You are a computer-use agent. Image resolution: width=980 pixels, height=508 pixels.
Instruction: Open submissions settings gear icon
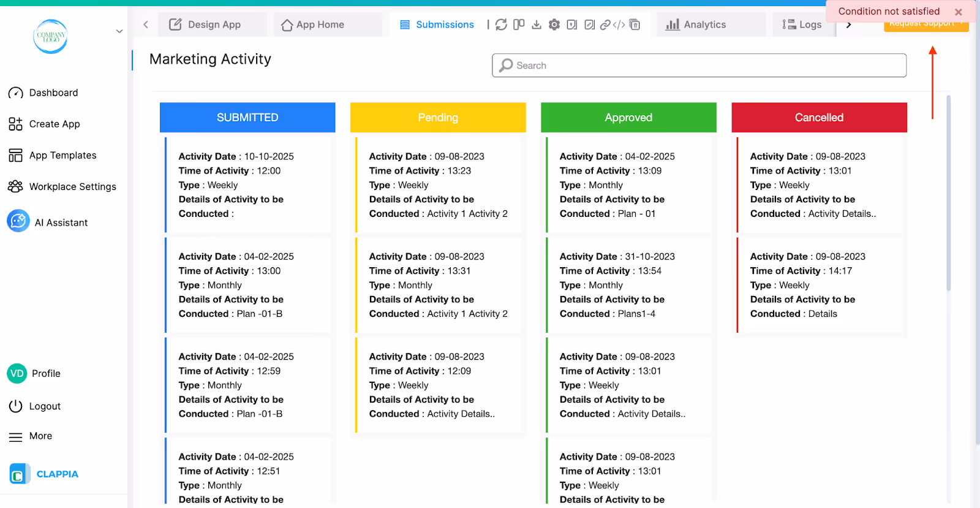point(554,25)
